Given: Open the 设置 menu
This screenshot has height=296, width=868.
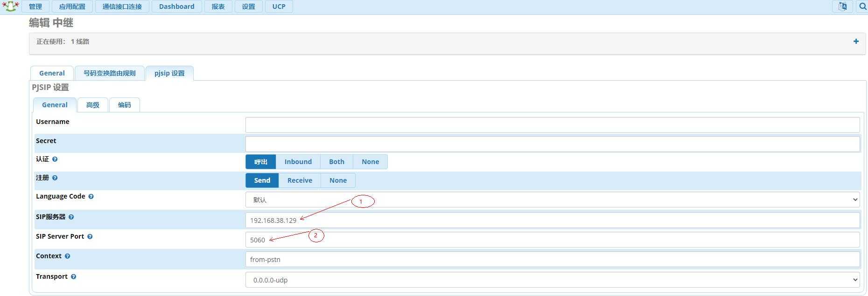Looking at the screenshot, I should (x=248, y=7).
